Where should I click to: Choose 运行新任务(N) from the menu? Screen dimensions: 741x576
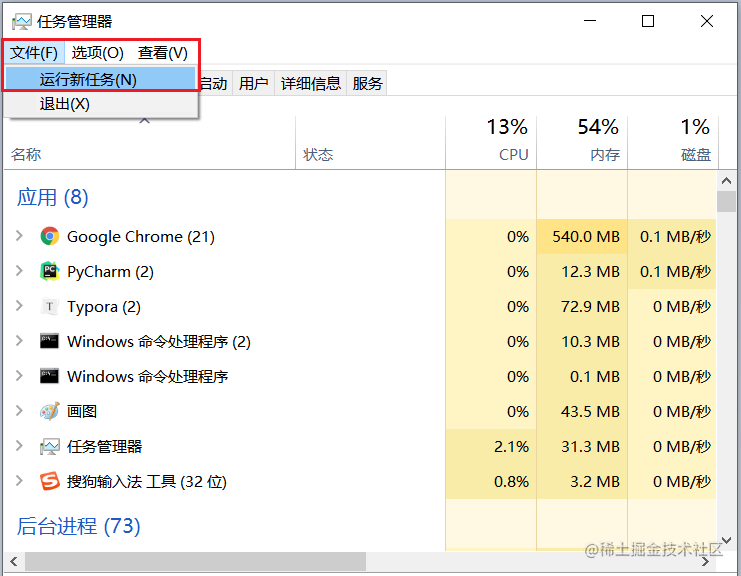100,79
